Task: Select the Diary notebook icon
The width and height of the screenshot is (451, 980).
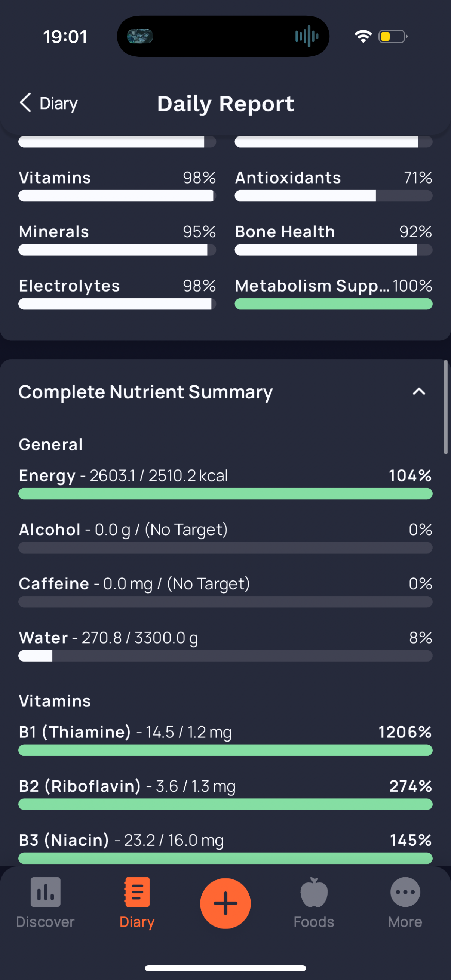Action: coord(137,892)
